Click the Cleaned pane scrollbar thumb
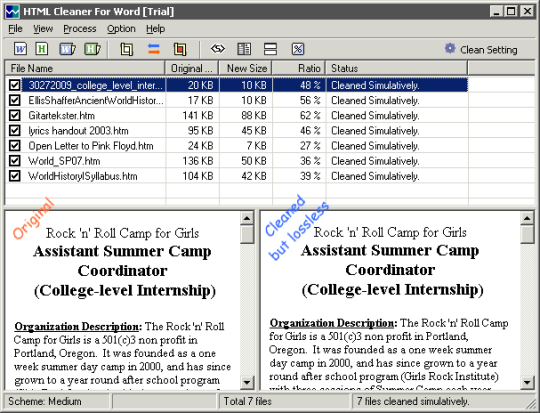 [x=527, y=234]
